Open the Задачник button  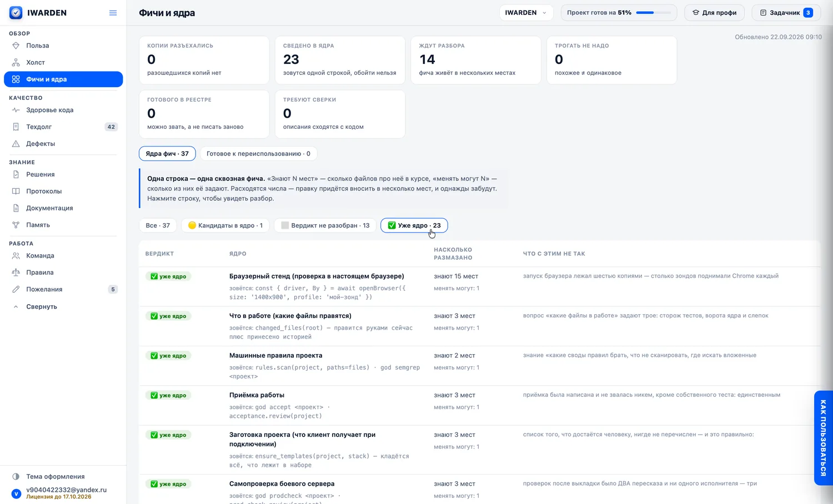click(x=786, y=13)
